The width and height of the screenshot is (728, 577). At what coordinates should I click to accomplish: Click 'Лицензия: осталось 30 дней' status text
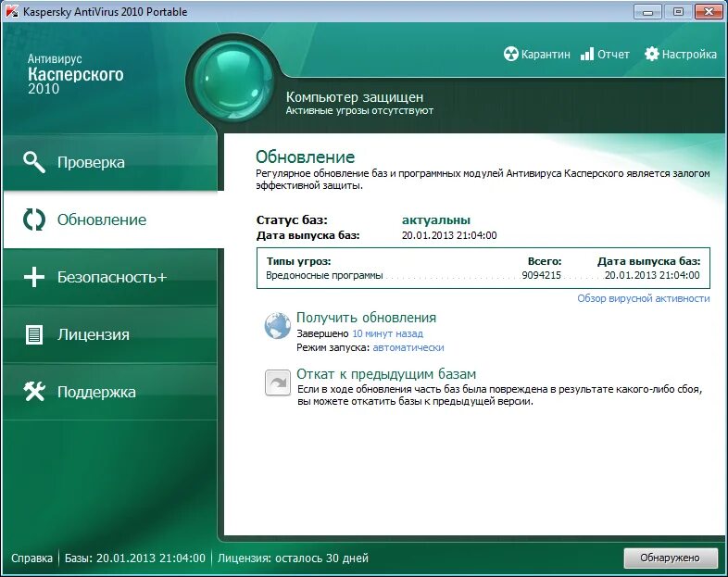pyautogui.click(x=293, y=558)
